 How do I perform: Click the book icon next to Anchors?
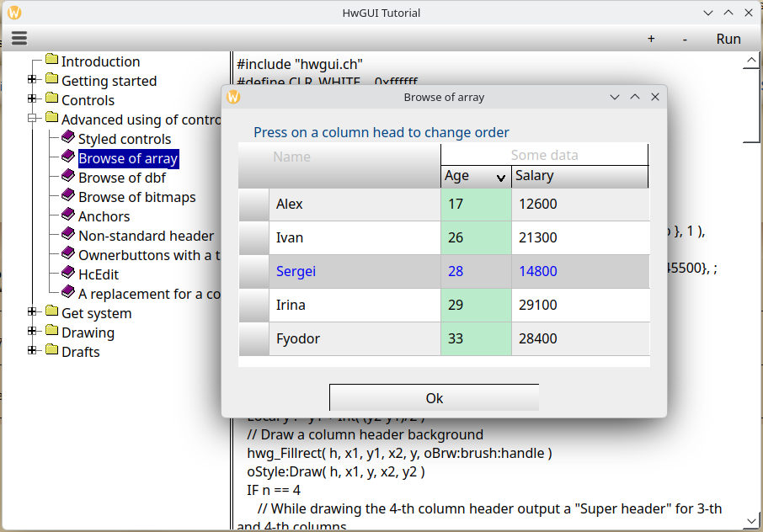point(68,215)
